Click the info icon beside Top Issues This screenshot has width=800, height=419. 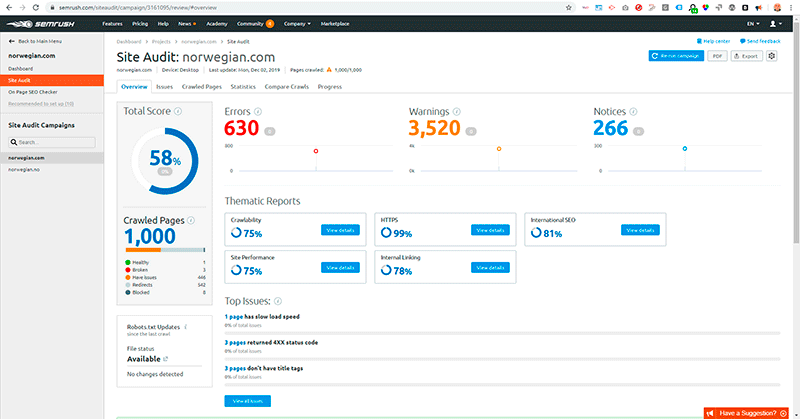tap(278, 301)
